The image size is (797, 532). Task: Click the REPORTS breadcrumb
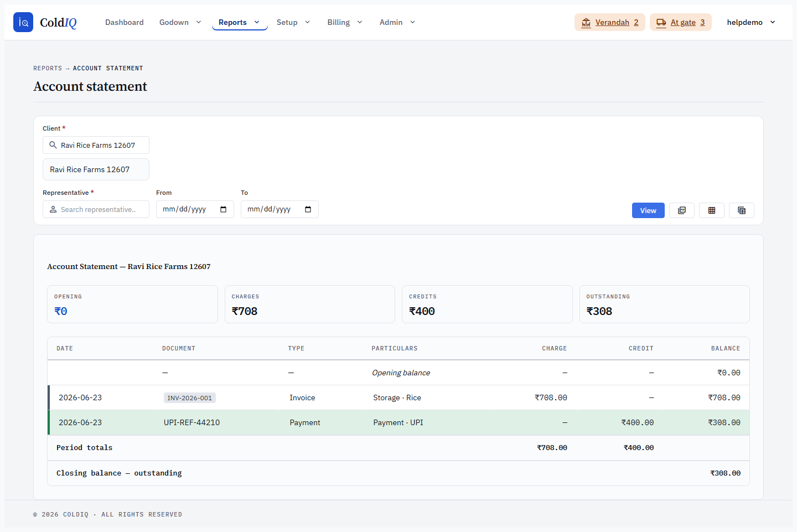[48, 68]
